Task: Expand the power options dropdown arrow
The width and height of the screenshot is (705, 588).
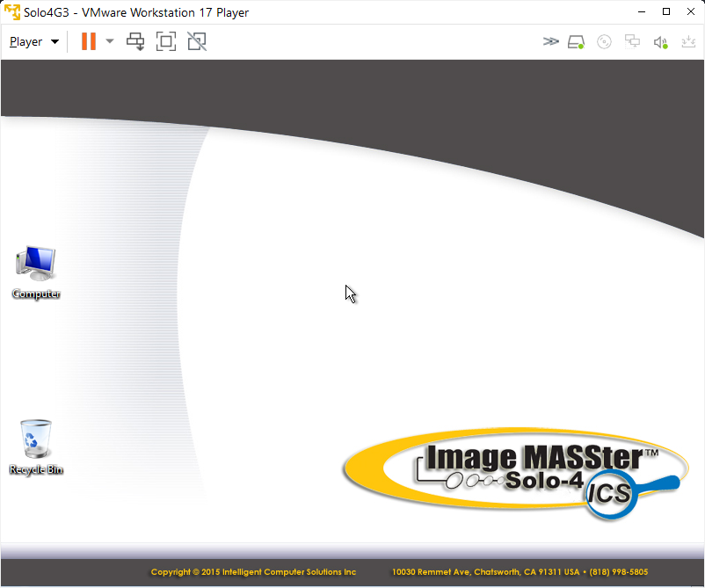Action: [x=110, y=41]
